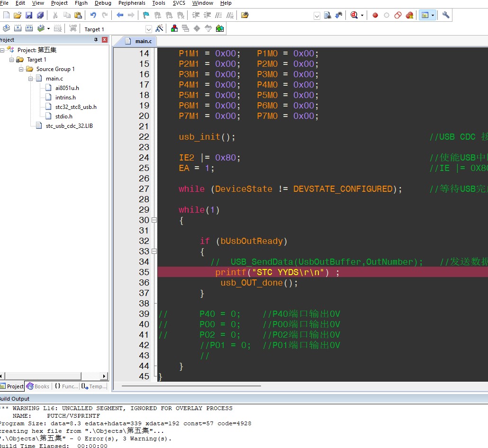
Task: Click the Undo arrow icon
Action: (x=93, y=15)
